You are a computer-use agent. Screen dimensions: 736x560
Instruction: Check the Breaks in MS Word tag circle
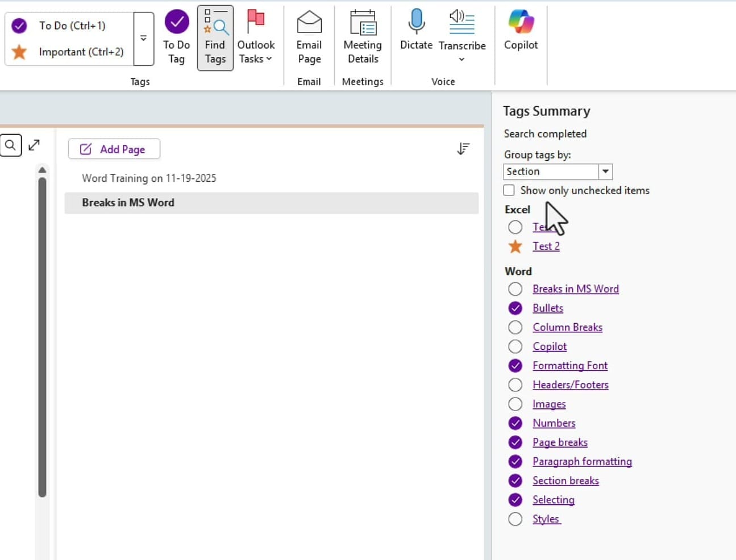(515, 289)
